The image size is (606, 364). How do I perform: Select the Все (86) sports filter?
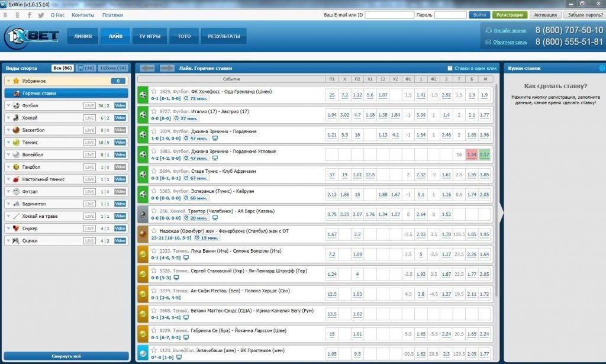62,68
